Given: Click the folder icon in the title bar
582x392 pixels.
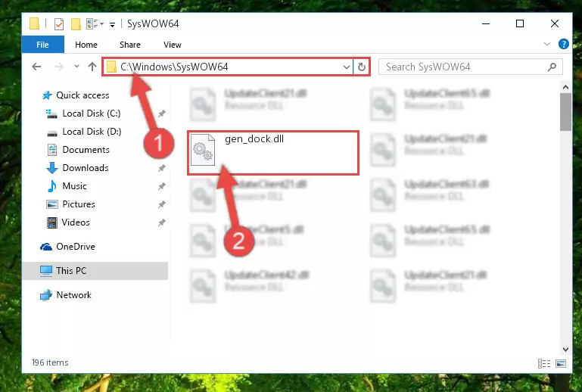Looking at the screenshot, I should point(34,23).
